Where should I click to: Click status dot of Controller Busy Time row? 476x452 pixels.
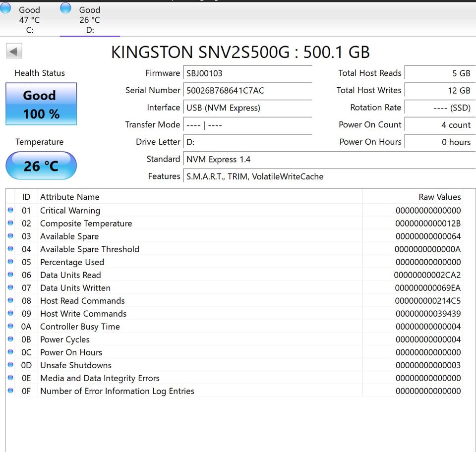(10, 326)
